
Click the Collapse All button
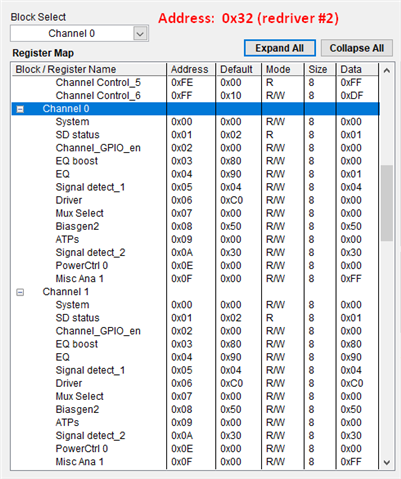(356, 48)
